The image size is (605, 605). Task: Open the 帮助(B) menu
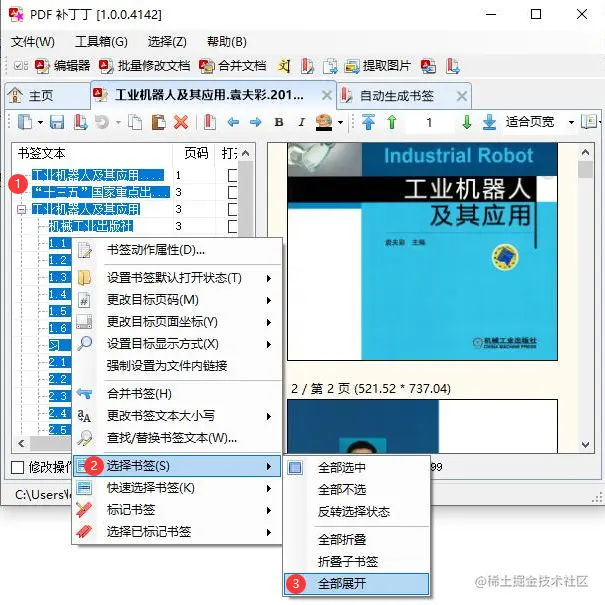227,42
